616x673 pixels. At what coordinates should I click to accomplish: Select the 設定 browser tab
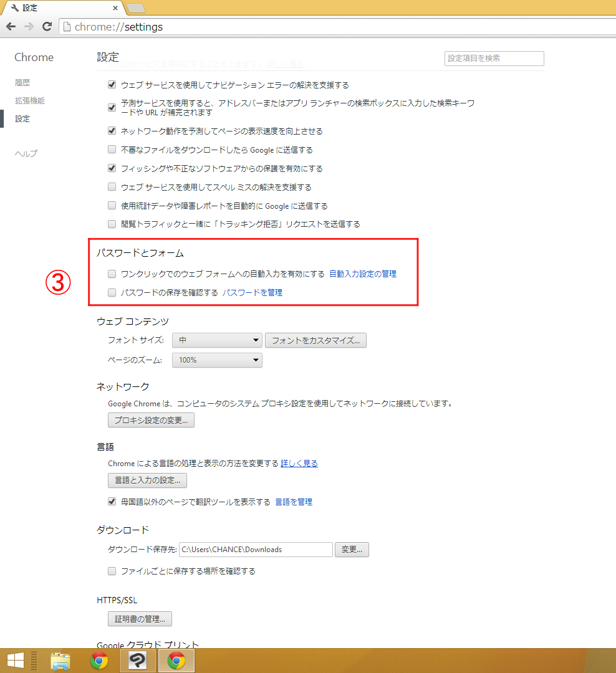tap(64, 7)
